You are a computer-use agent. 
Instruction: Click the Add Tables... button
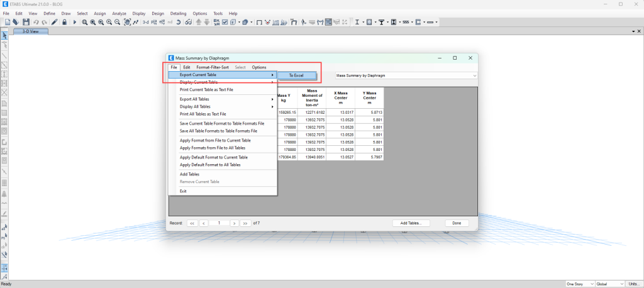pos(411,223)
